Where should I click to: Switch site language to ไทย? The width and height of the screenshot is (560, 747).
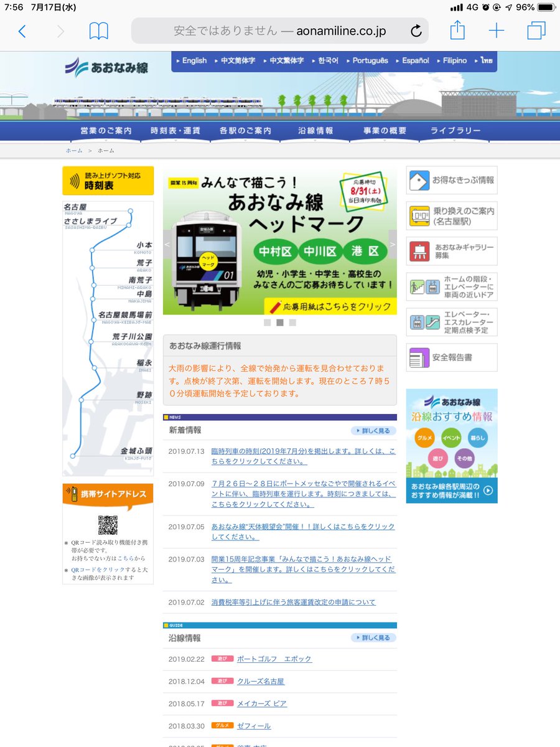point(483,60)
